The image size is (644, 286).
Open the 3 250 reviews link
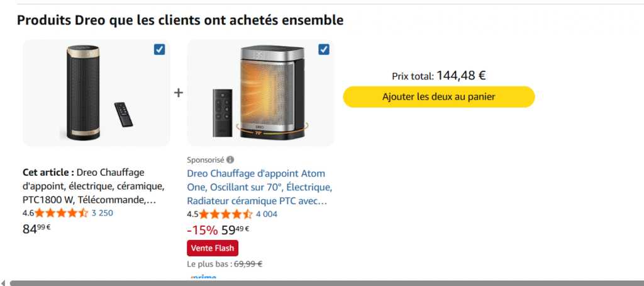pyautogui.click(x=103, y=213)
